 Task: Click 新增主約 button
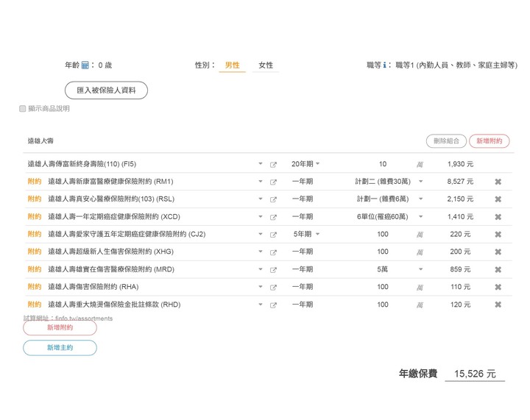click(60, 348)
